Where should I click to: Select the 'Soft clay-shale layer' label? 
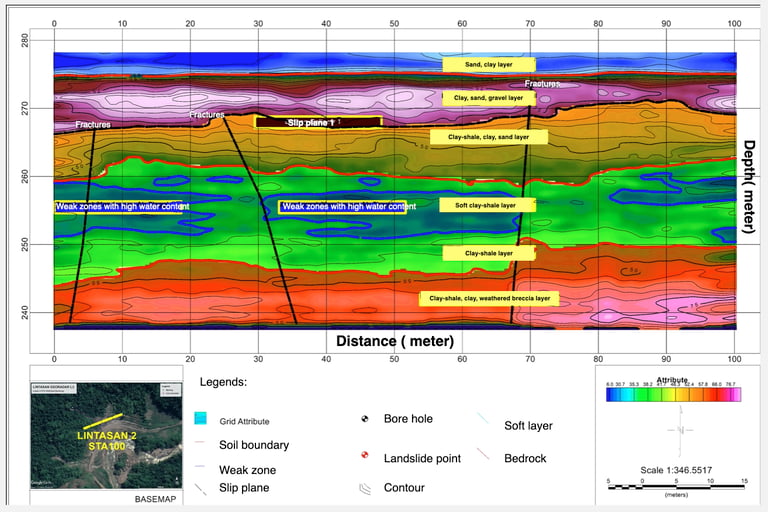(x=486, y=205)
